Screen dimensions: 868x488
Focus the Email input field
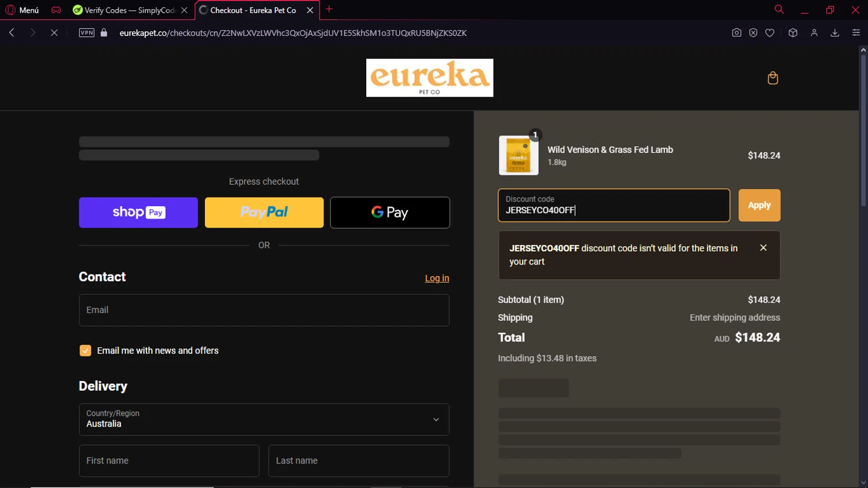[x=264, y=310]
